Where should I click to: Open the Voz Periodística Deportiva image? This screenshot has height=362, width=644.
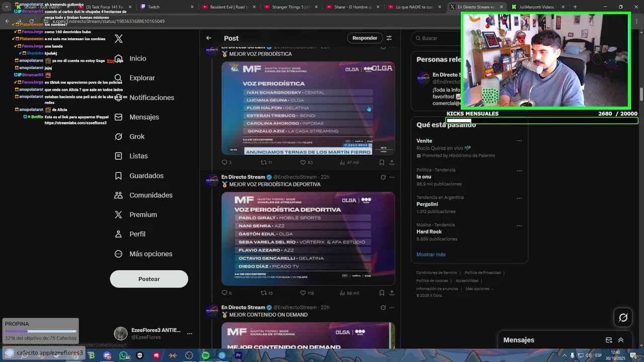pyautogui.click(x=308, y=238)
